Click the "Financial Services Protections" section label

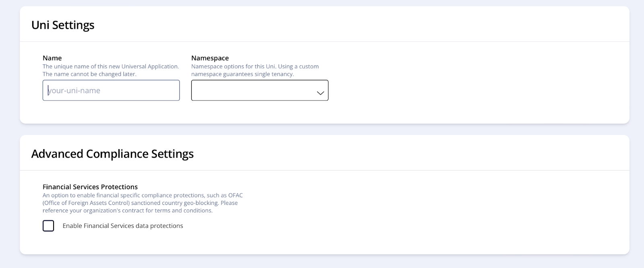90,187
